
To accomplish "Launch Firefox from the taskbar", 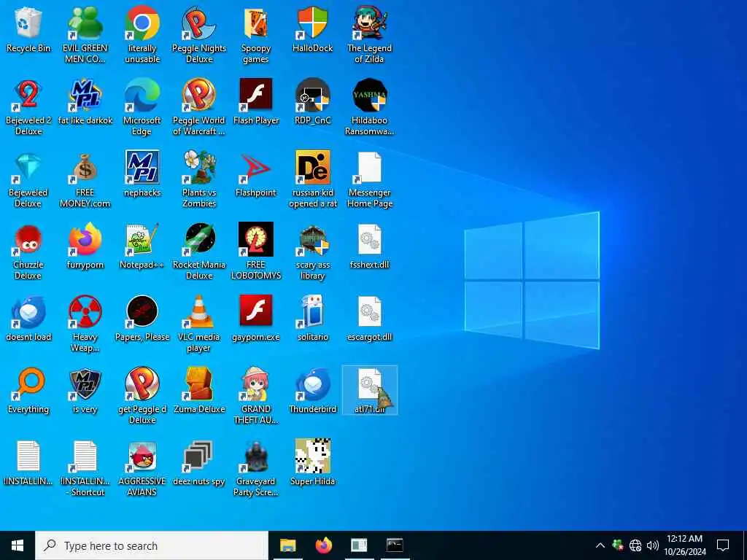I will (324, 545).
